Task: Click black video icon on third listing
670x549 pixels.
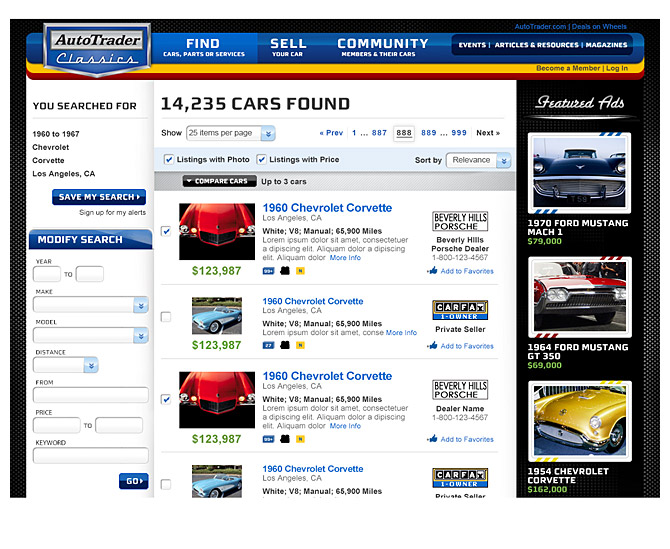Action: (x=284, y=439)
